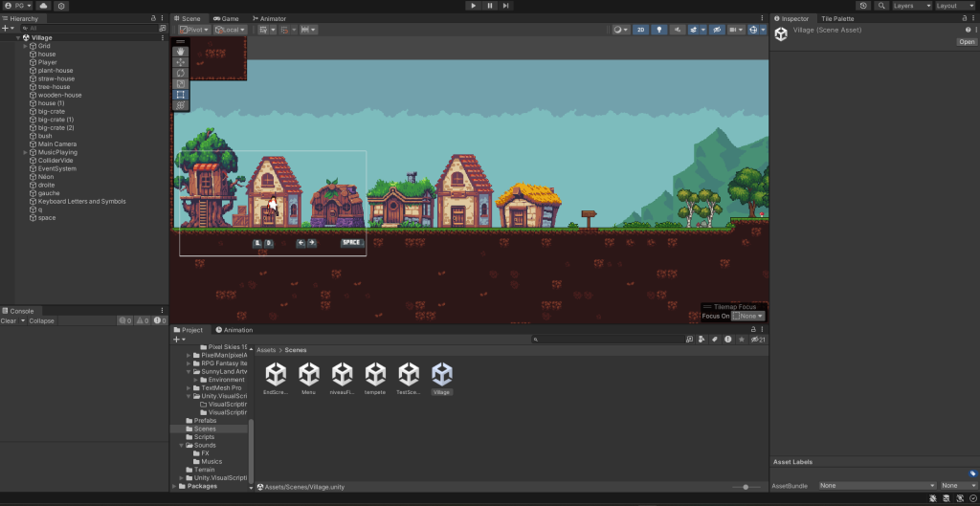Viewport: 980px width, 506px height.
Task: Select the Menu scene asset thumbnail
Action: tap(309, 378)
